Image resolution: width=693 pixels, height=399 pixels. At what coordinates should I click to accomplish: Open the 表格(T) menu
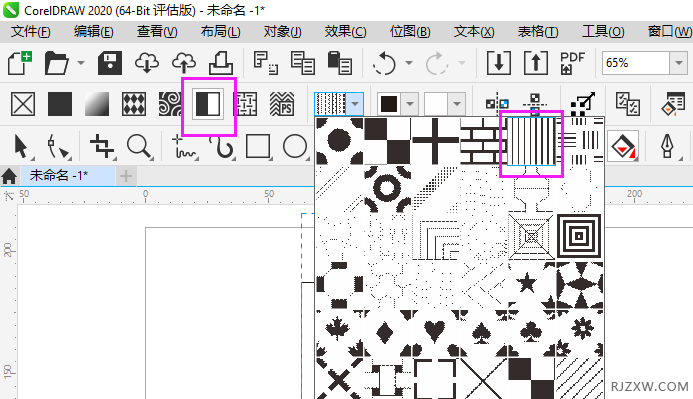(x=538, y=31)
